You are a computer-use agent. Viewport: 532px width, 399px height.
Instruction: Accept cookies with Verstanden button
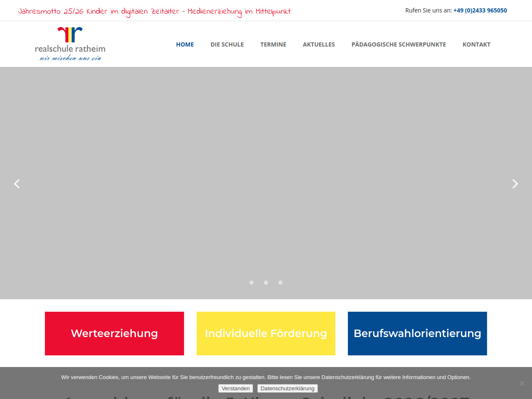pos(236,388)
